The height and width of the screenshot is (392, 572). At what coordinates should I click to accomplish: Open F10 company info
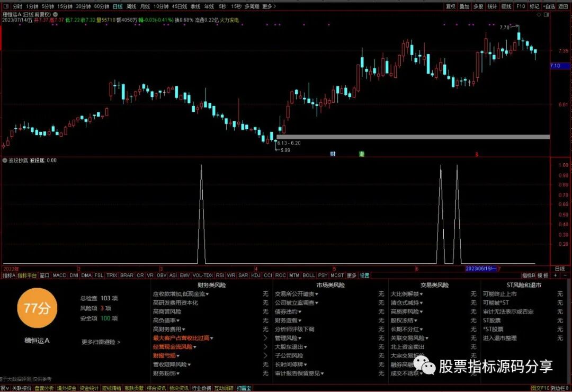point(521,6)
